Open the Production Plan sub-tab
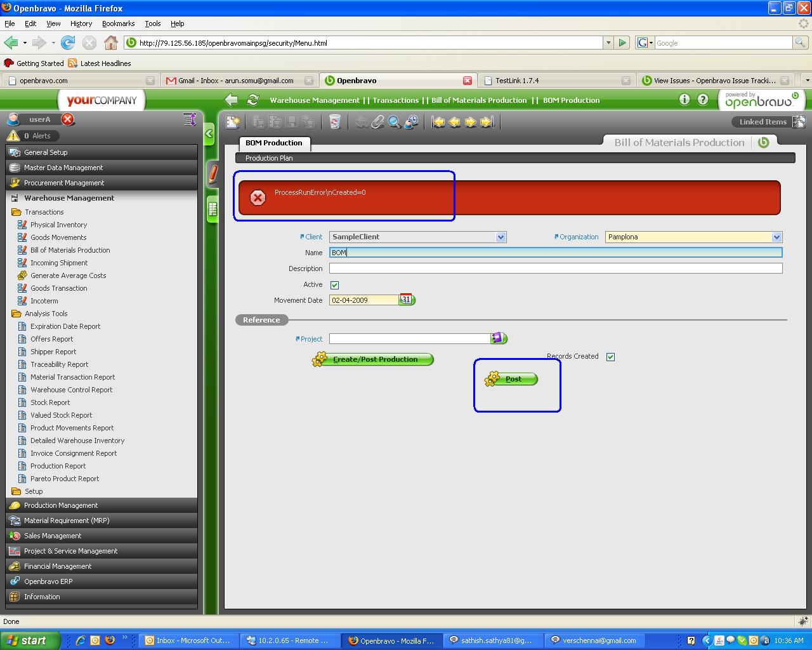 click(269, 158)
